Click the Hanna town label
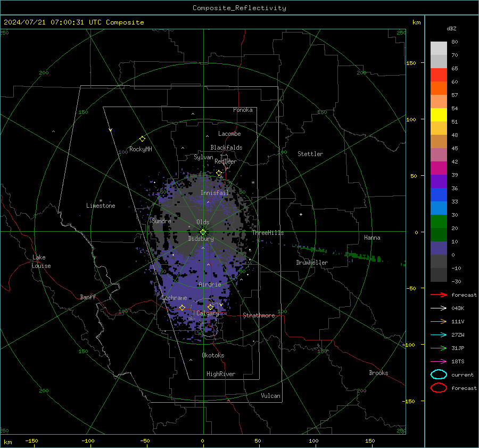 click(372, 238)
